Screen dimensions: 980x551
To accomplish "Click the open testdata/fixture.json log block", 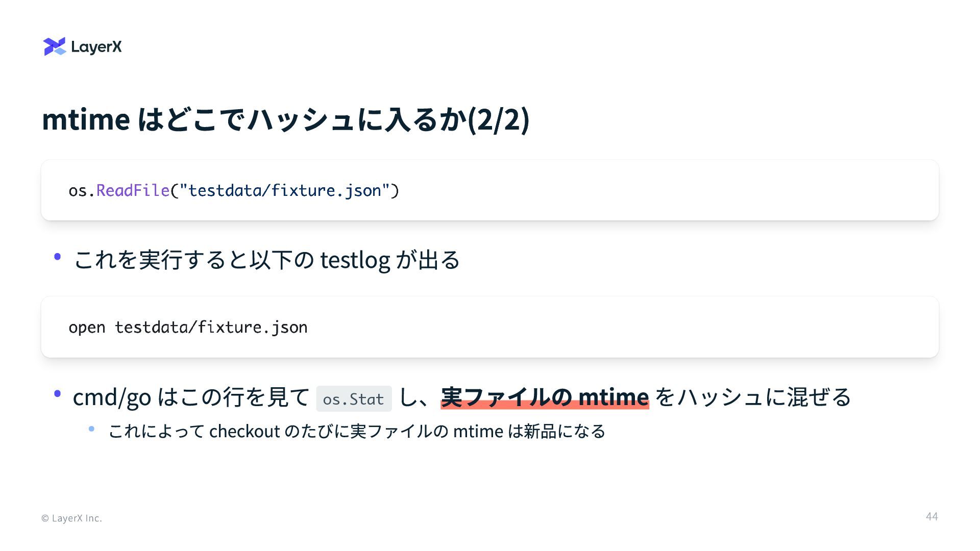I will point(490,327).
